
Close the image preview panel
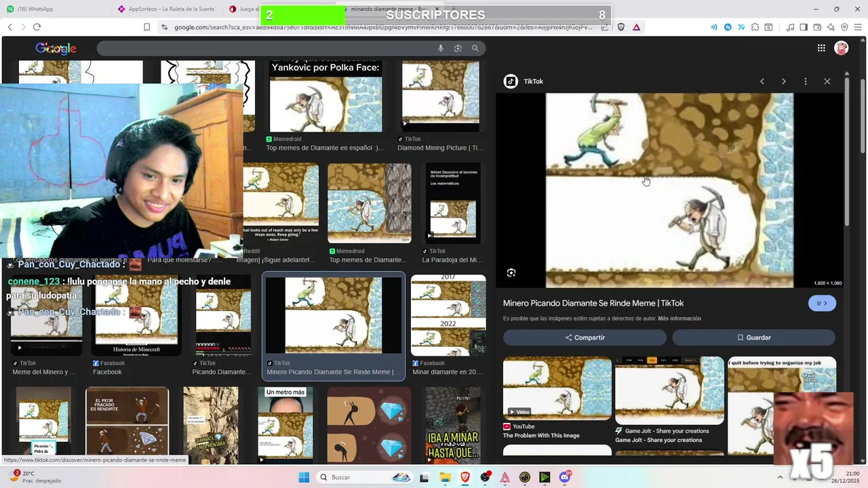(x=827, y=81)
